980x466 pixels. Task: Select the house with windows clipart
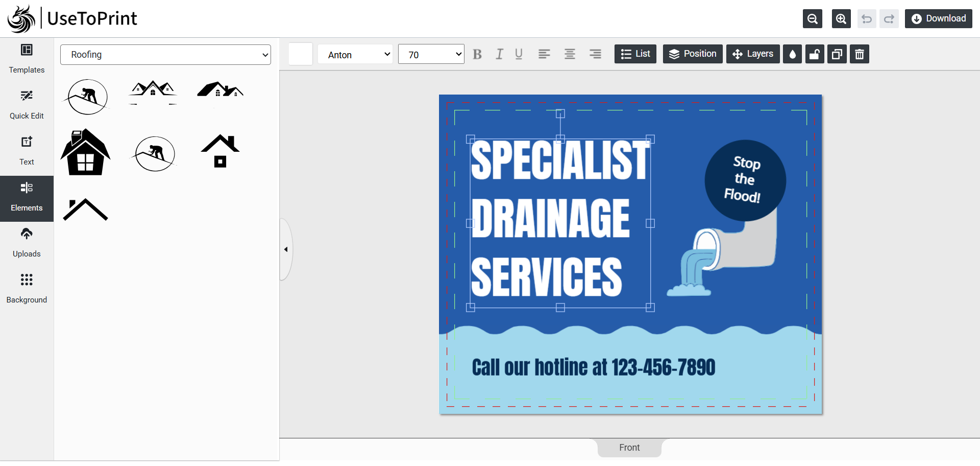pyautogui.click(x=85, y=153)
